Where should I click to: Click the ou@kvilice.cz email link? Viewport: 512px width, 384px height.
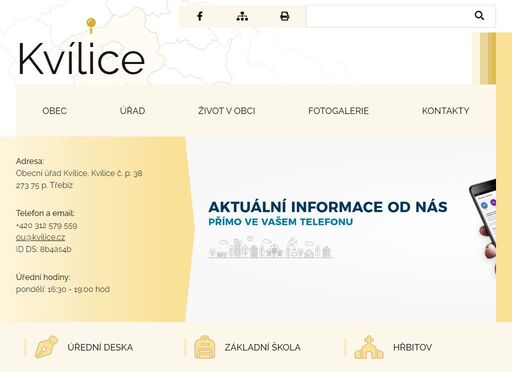[x=40, y=237]
